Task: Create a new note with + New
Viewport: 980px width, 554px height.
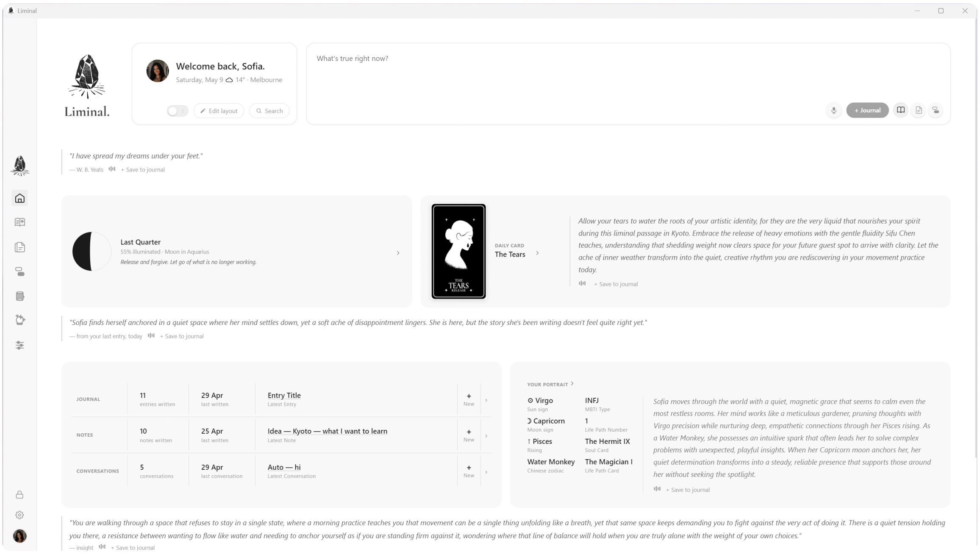Action: click(x=469, y=435)
